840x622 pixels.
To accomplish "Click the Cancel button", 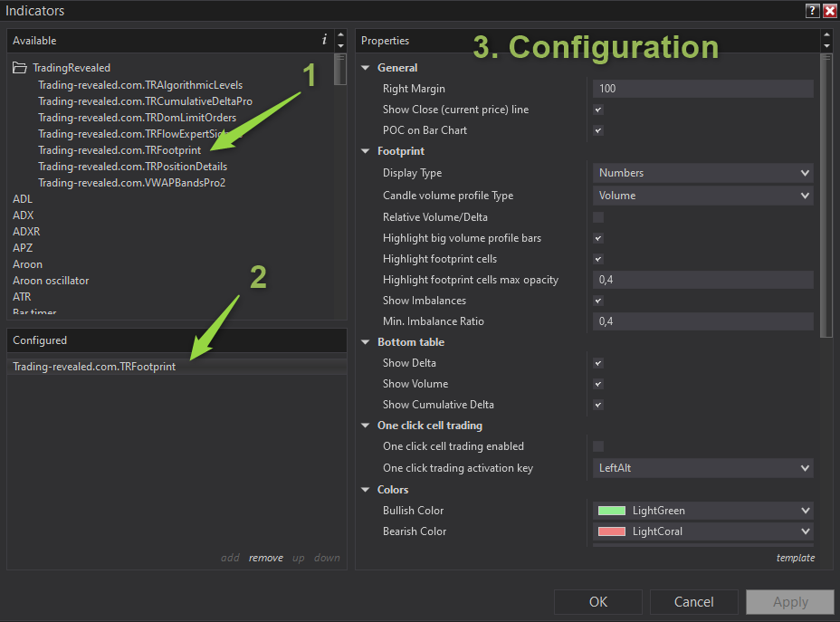I will point(693,602).
